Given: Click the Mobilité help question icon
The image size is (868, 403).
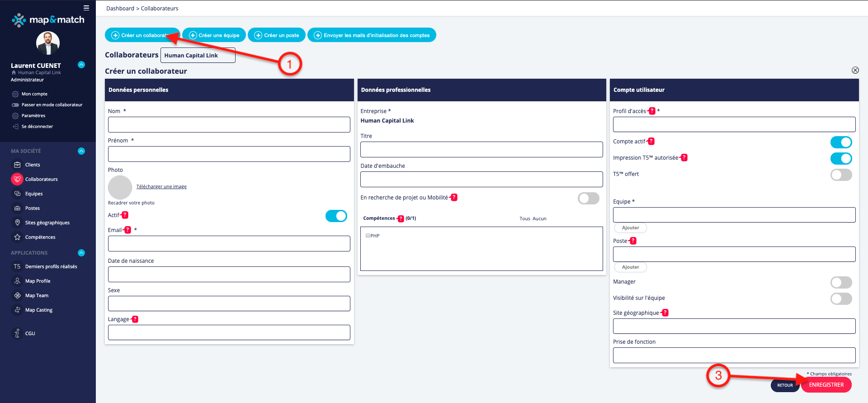Looking at the screenshot, I should tap(454, 197).
